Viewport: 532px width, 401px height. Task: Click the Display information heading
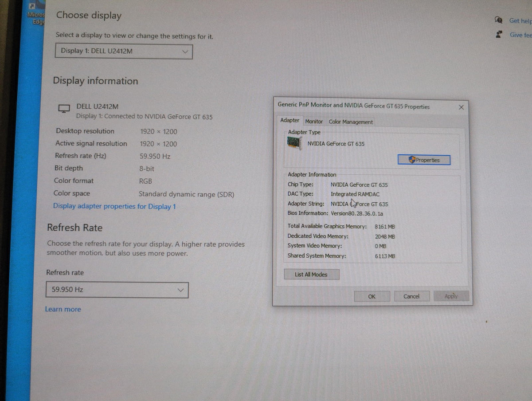tap(95, 81)
